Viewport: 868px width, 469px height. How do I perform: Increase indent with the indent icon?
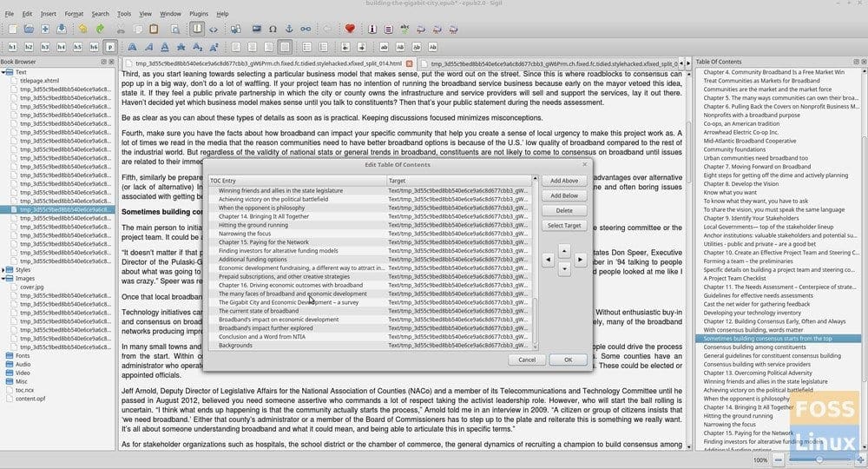click(x=361, y=47)
